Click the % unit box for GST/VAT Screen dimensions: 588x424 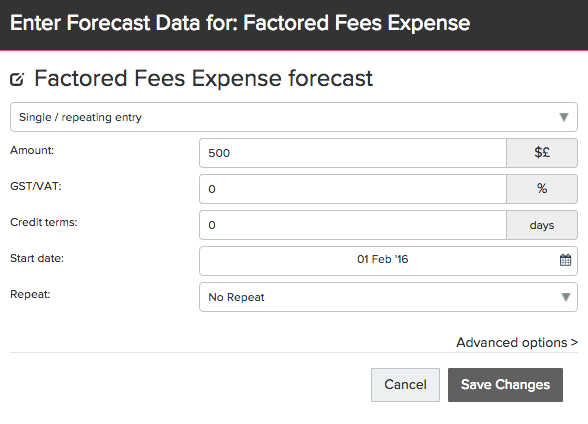pyautogui.click(x=542, y=189)
